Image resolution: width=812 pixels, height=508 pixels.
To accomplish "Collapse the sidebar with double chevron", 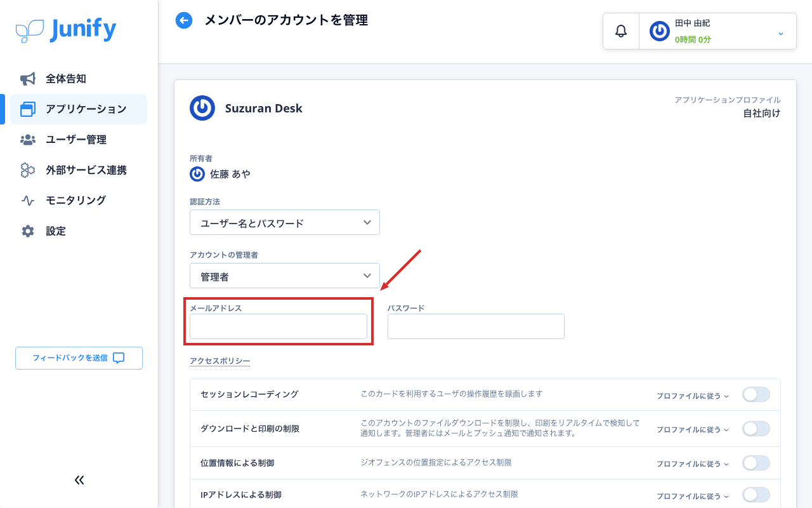I will (x=79, y=480).
